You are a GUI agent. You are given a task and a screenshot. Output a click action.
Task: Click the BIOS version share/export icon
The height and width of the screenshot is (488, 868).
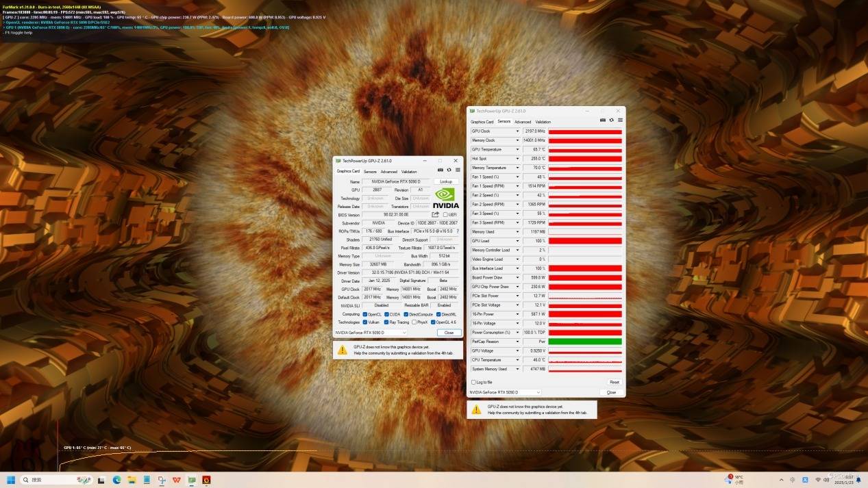pyautogui.click(x=435, y=215)
